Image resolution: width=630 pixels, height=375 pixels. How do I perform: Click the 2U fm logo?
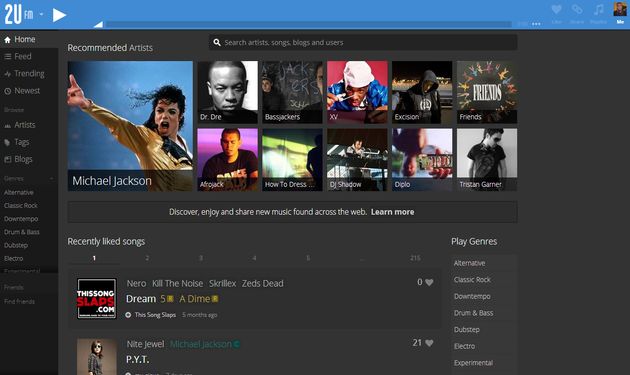(18, 14)
